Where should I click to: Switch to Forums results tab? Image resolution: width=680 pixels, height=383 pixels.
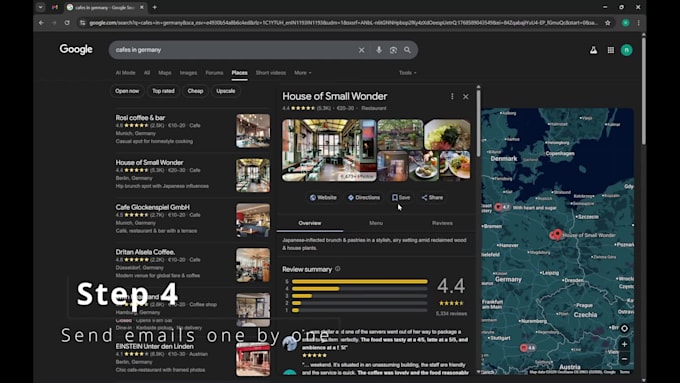[x=214, y=73]
